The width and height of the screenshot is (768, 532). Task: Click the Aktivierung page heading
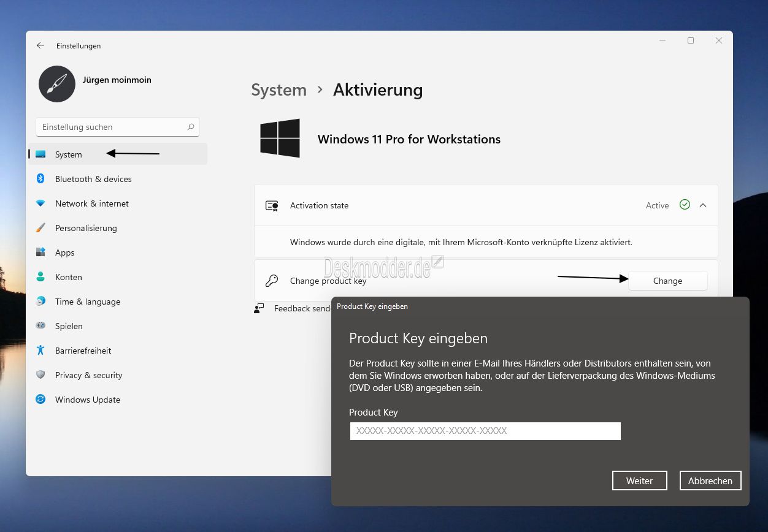tap(378, 90)
